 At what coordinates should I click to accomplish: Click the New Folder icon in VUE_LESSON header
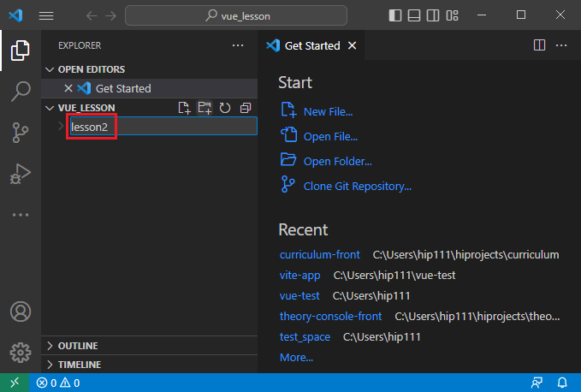pyautogui.click(x=205, y=108)
